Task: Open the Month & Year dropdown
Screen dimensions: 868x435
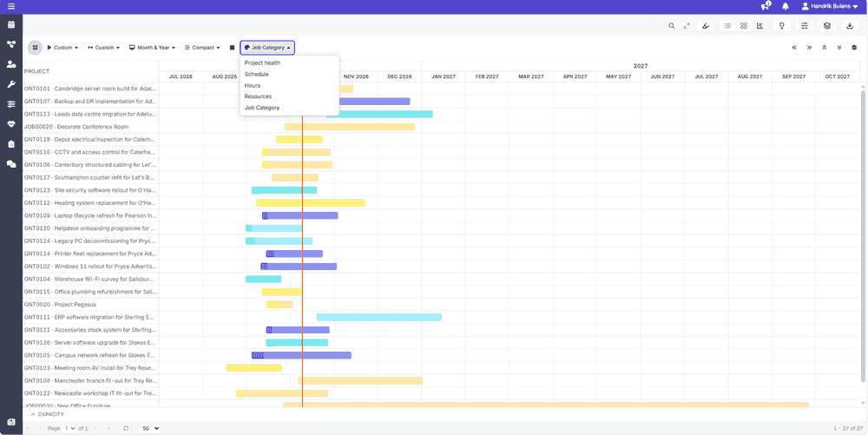Action: pos(152,48)
